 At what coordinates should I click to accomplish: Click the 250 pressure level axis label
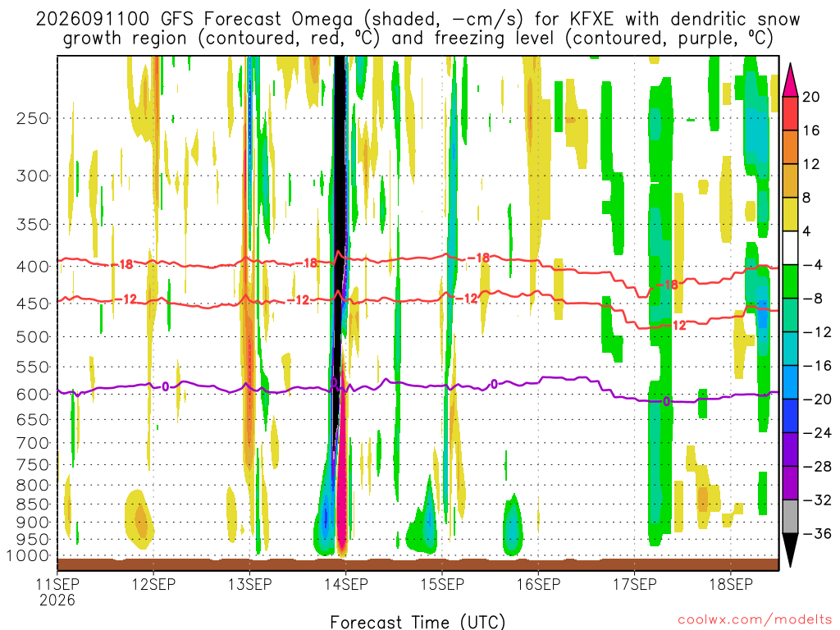pos(33,118)
